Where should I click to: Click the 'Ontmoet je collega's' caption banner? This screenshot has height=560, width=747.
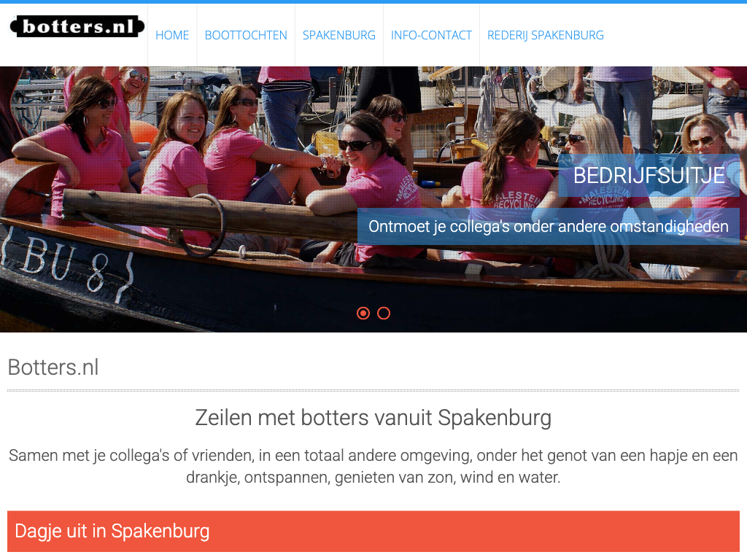(x=549, y=226)
